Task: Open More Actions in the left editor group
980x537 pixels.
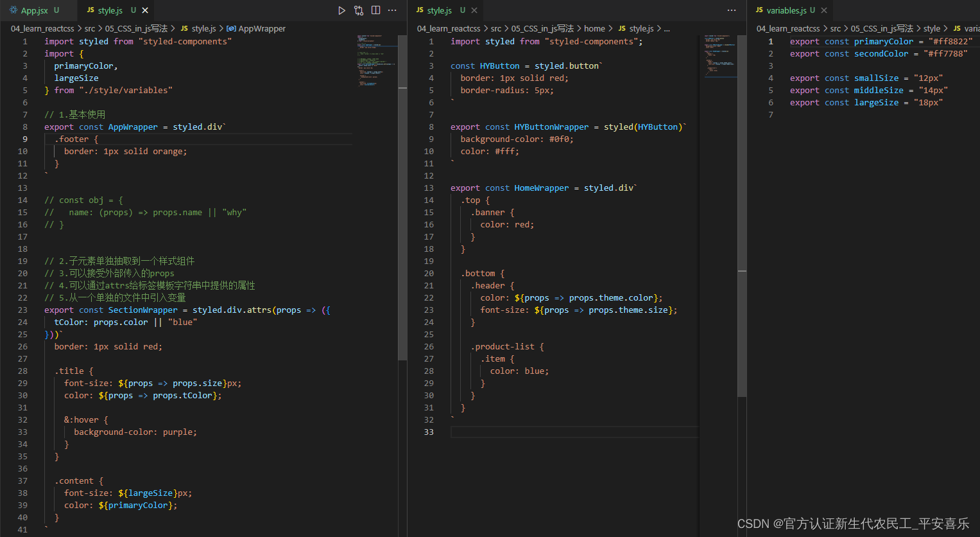Action: (x=392, y=10)
